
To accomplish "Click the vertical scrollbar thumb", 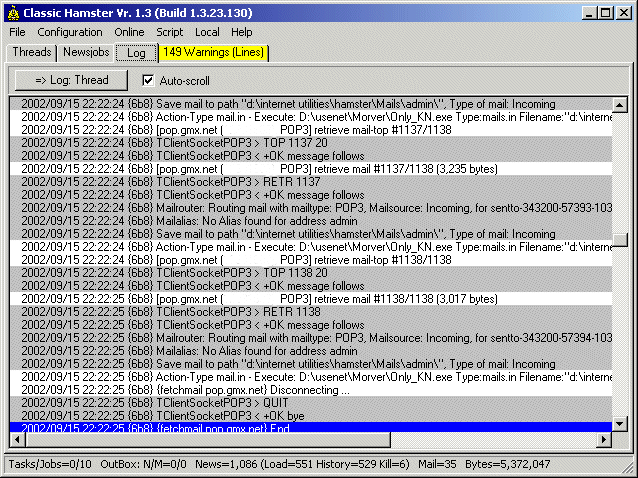I will (620, 240).
